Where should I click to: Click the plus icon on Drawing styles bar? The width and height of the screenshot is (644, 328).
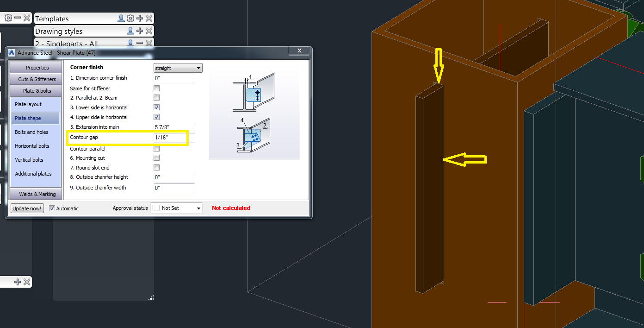pyautogui.click(x=140, y=31)
